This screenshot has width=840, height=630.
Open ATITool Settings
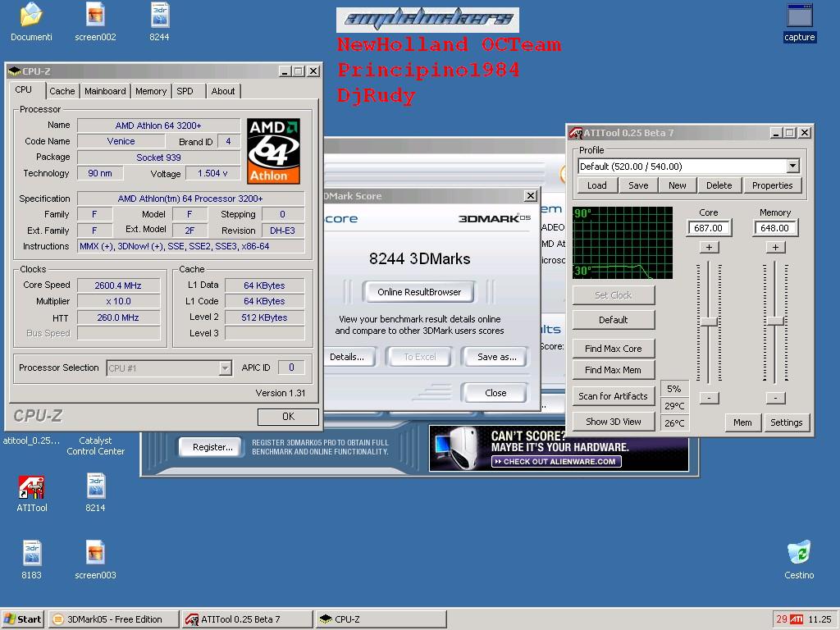click(786, 422)
